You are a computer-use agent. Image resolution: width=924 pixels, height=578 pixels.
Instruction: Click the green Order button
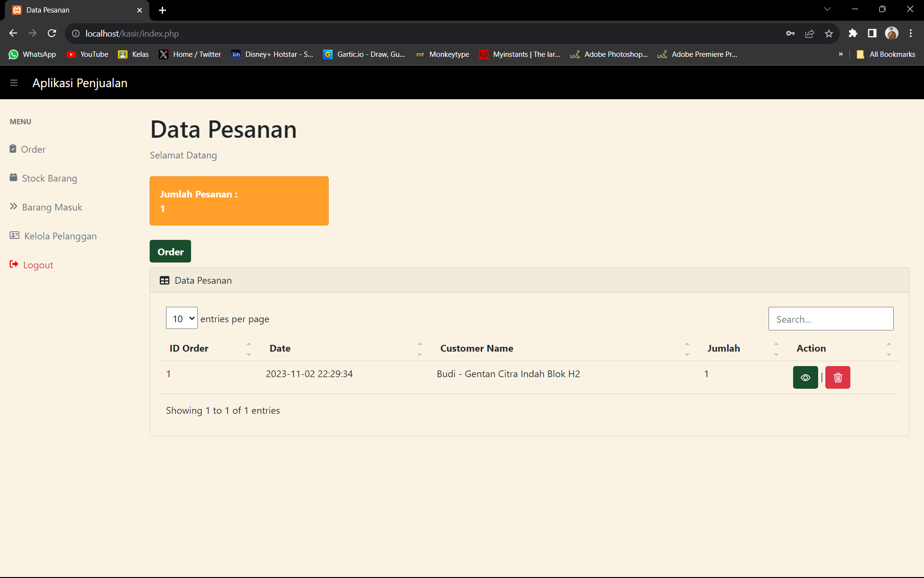(170, 251)
